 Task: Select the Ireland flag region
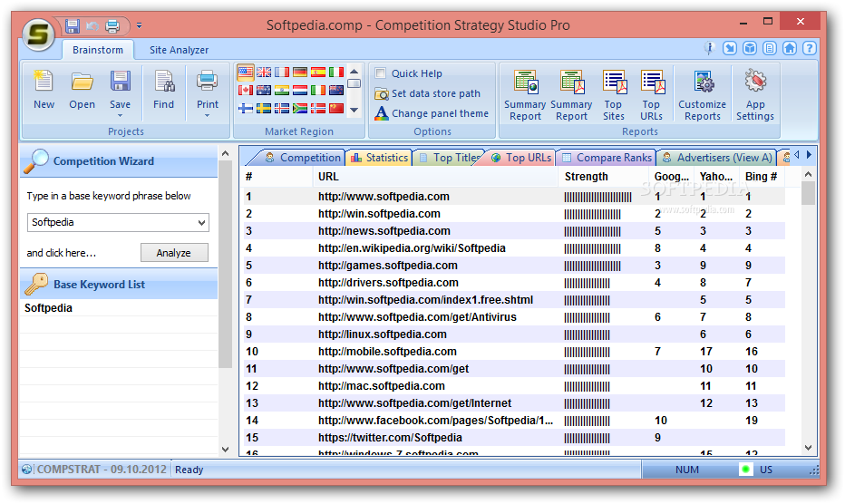318,91
